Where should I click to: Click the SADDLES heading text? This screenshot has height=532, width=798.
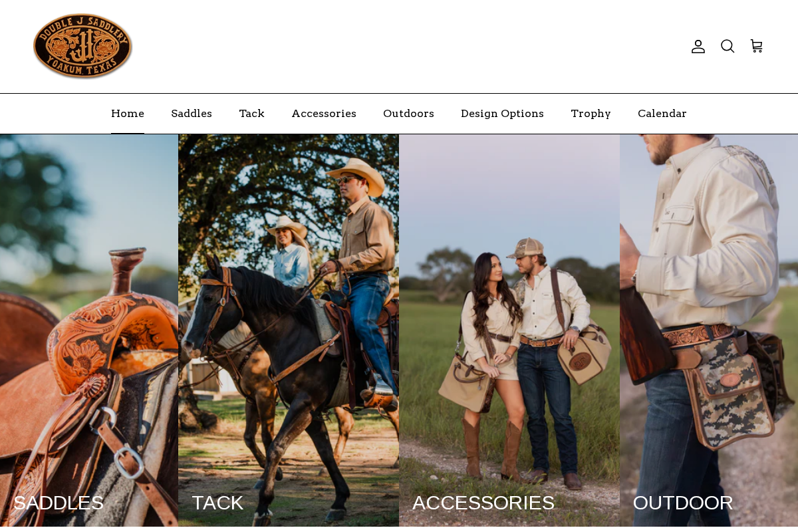(58, 503)
